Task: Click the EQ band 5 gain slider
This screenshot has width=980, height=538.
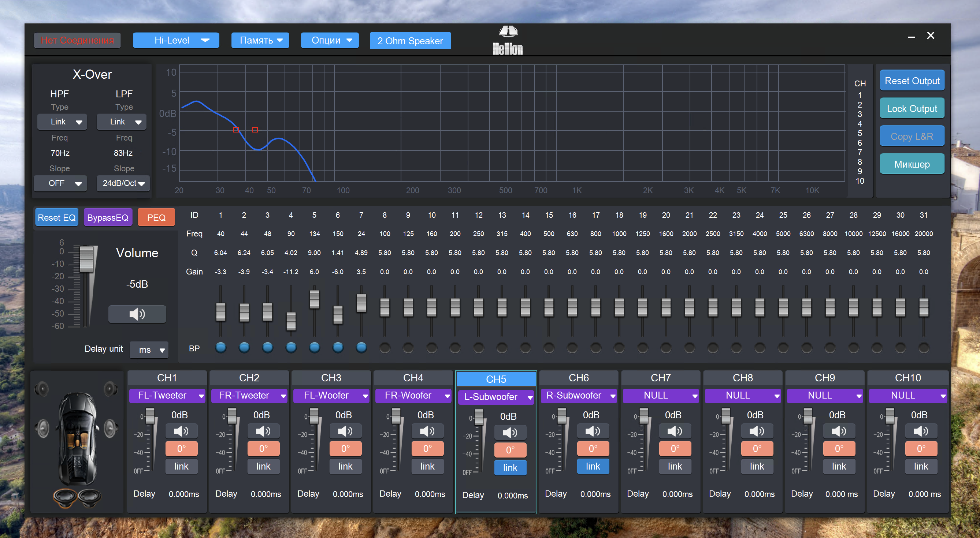Action: (314, 299)
